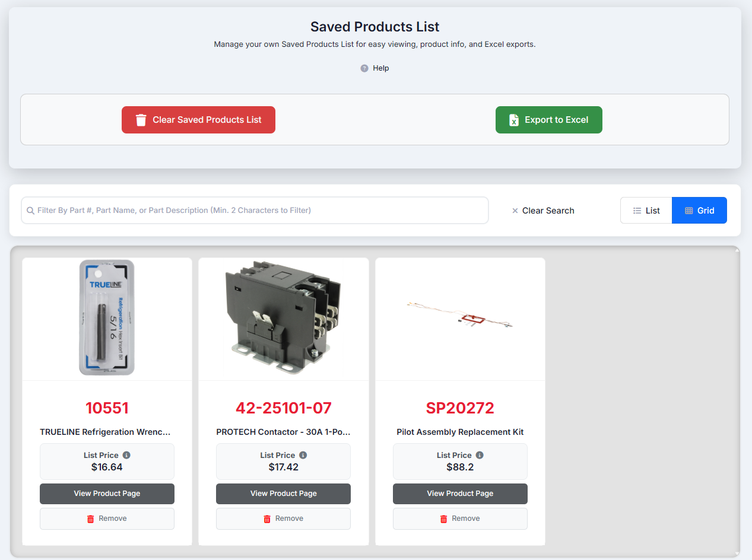Switch to List view
The image size is (752, 560).
click(x=646, y=210)
